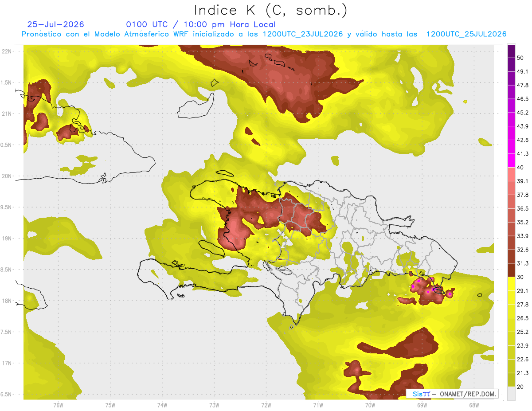Click the colorbar value '36.5'
Screen dimensions: 532x411
click(x=523, y=208)
